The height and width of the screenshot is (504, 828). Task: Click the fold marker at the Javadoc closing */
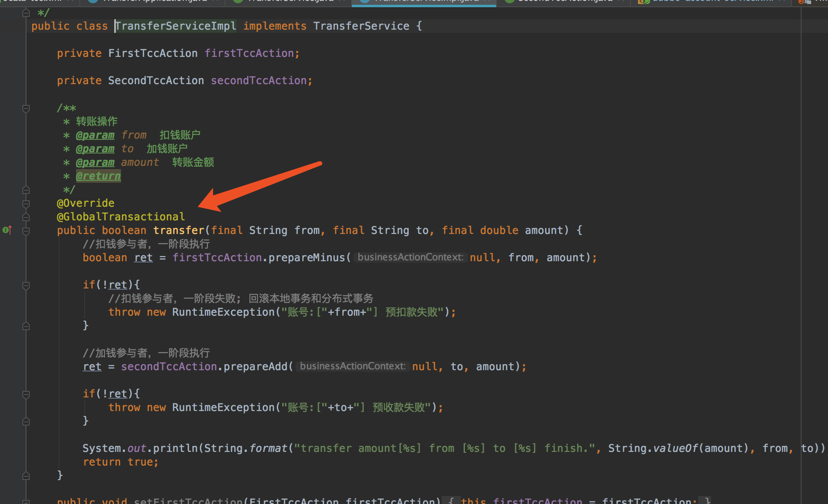point(26,190)
